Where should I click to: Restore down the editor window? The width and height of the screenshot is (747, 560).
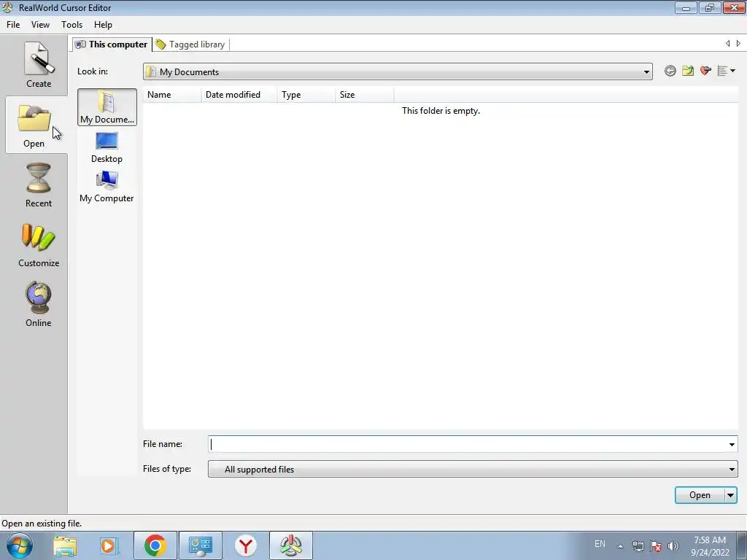pos(710,7)
